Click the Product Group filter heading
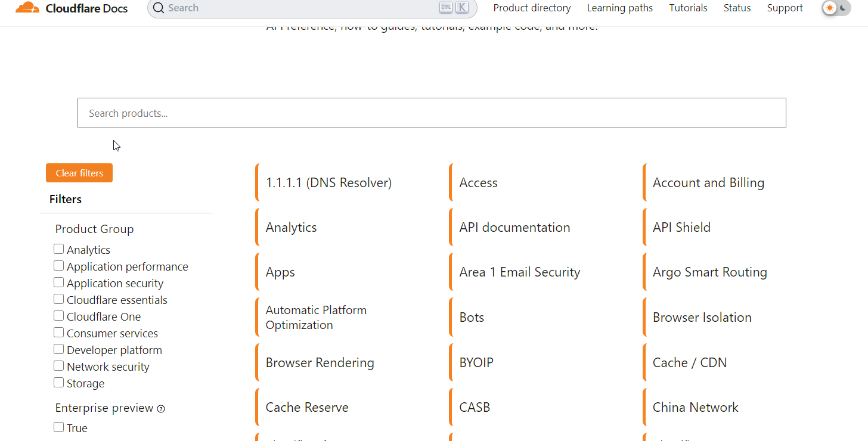The image size is (868, 441). [94, 229]
